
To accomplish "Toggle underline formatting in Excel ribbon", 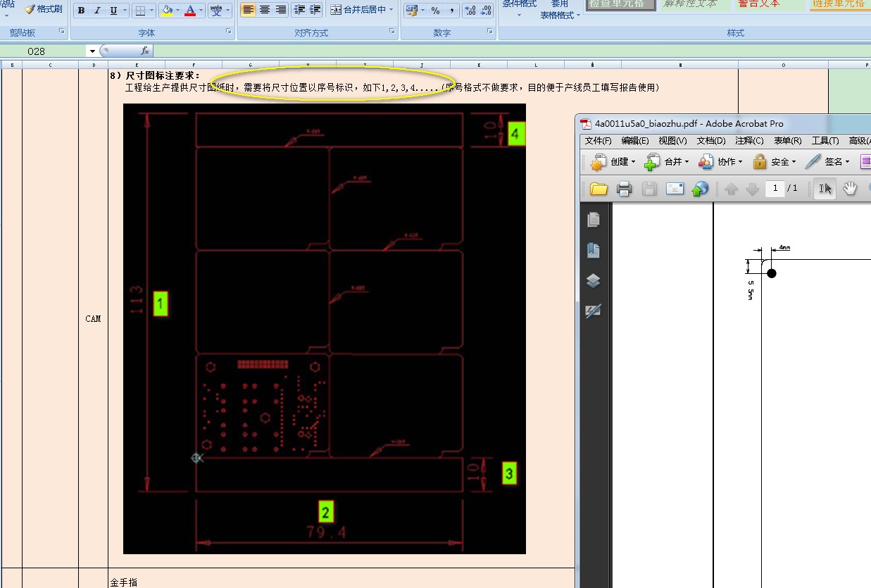I will (x=113, y=11).
